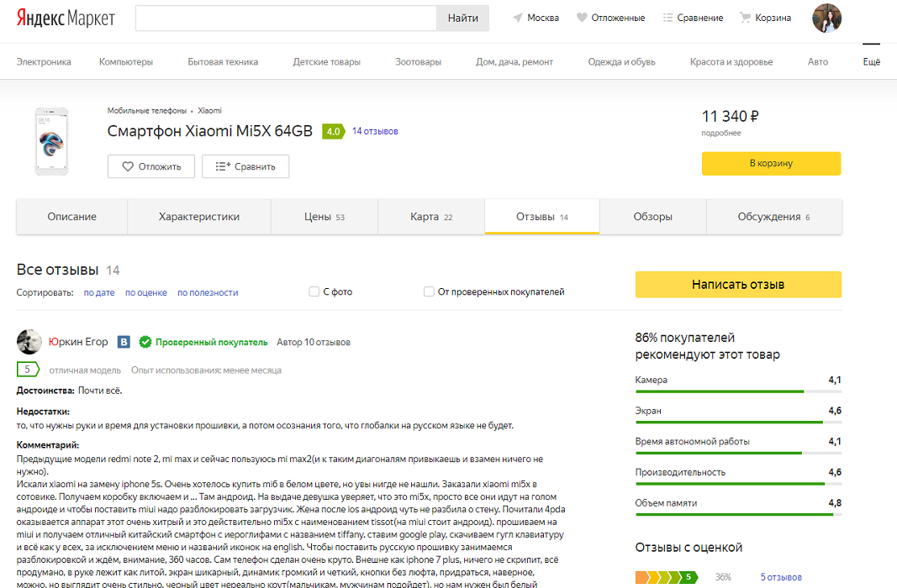Click the Автор 10 отзывов text
The width and height of the screenshot is (897, 588).
point(314,342)
